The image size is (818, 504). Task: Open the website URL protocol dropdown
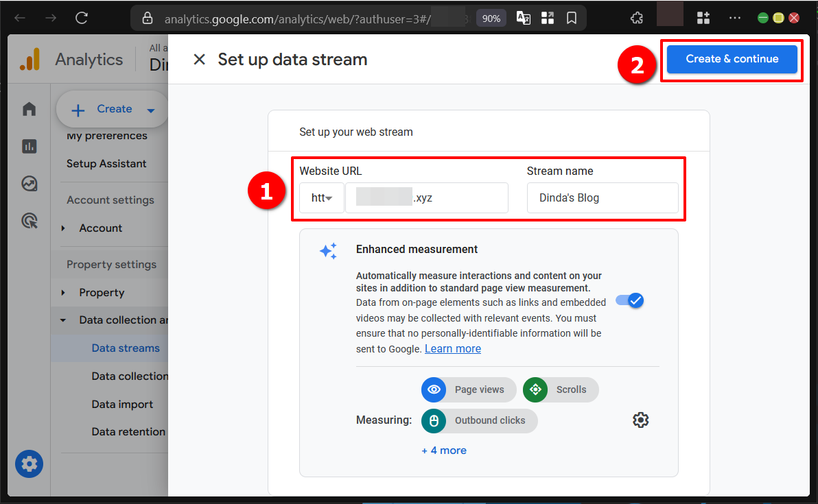coord(321,197)
